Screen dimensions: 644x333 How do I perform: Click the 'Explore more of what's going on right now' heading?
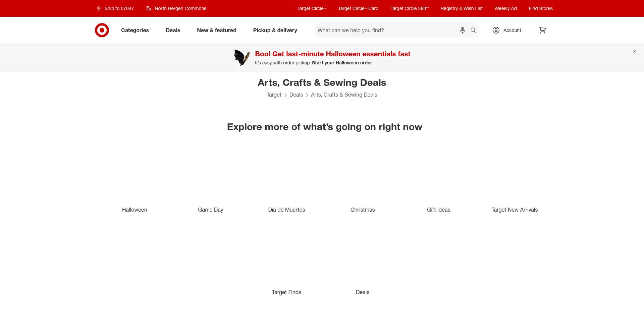point(325,127)
